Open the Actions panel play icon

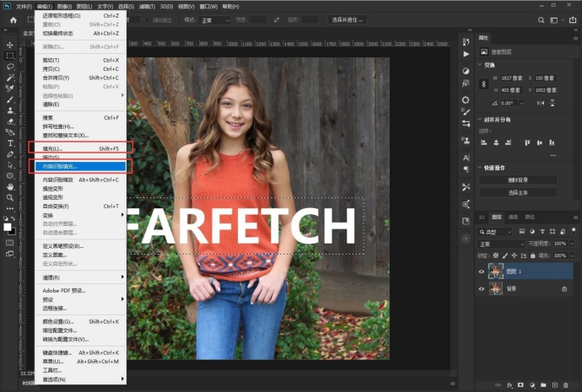(x=466, y=54)
